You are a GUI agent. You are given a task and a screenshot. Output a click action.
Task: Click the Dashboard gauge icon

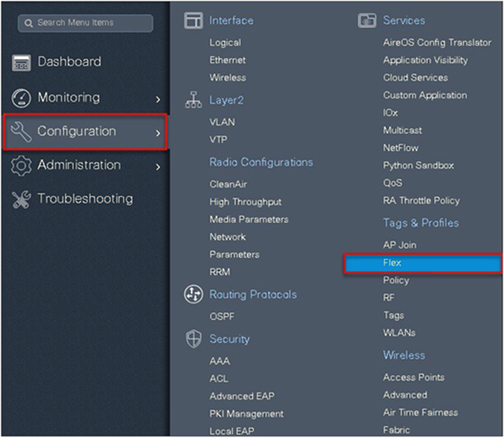pyautogui.click(x=22, y=62)
